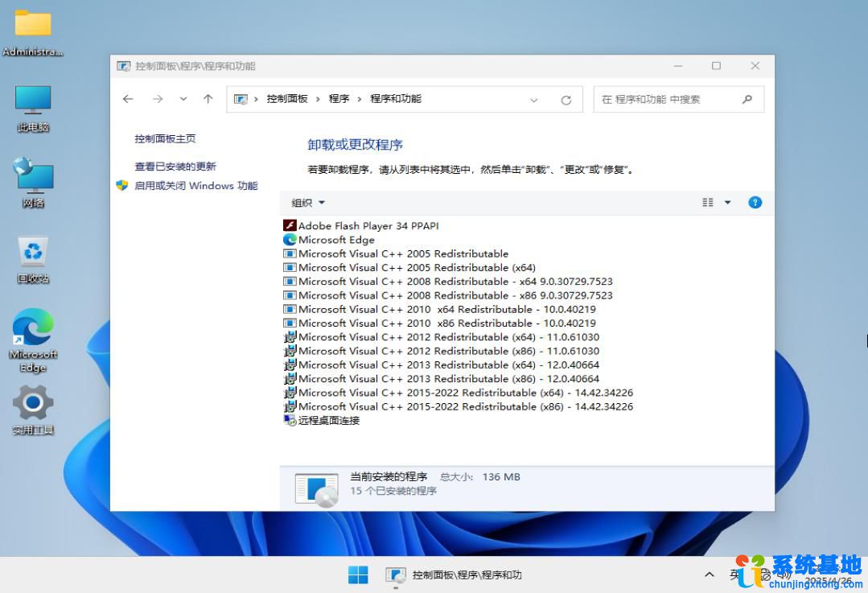Expand the address bar history dropdown
Screen dimensions: 868x593
pos(534,101)
